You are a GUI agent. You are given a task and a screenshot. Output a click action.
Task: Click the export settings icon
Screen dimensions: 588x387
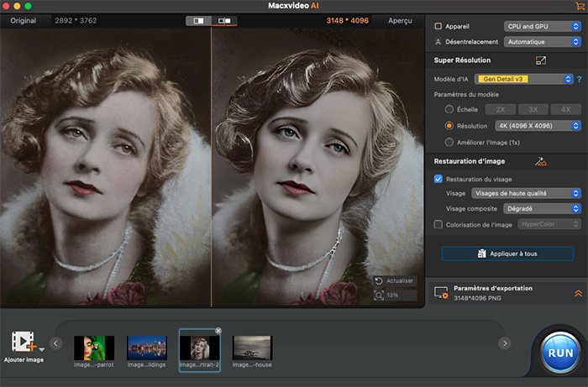[x=440, y=293]
